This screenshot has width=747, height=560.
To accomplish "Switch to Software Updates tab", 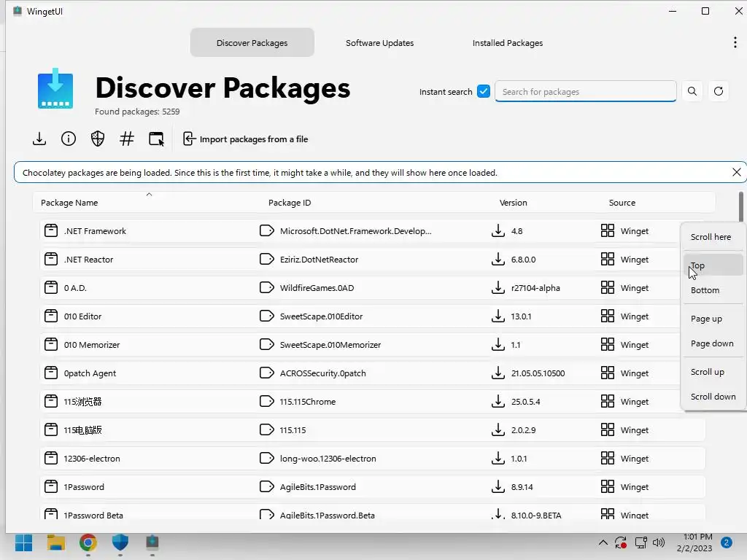I will [379, 43].
